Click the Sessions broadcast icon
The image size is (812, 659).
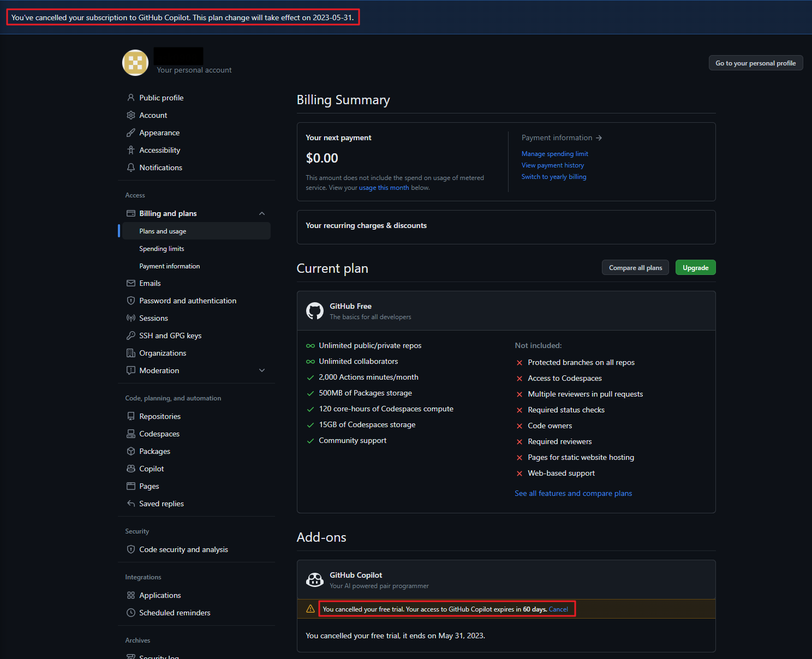(x=131, y=318)
